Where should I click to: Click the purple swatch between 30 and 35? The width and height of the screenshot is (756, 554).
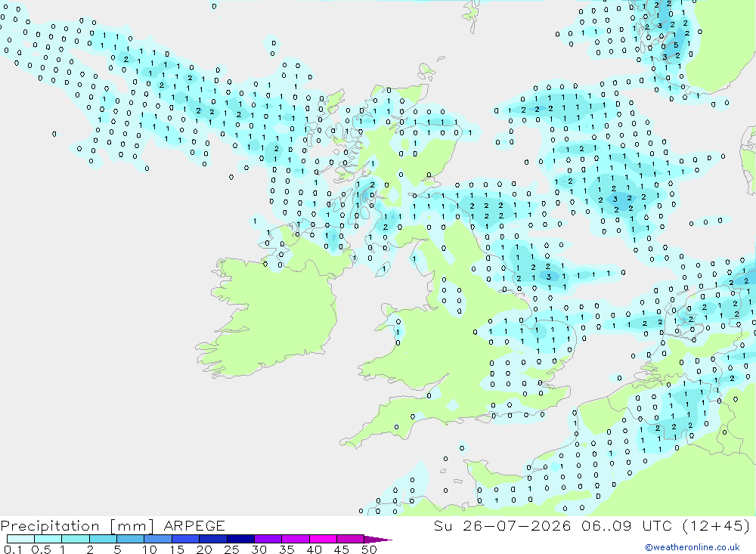point(268,539)
